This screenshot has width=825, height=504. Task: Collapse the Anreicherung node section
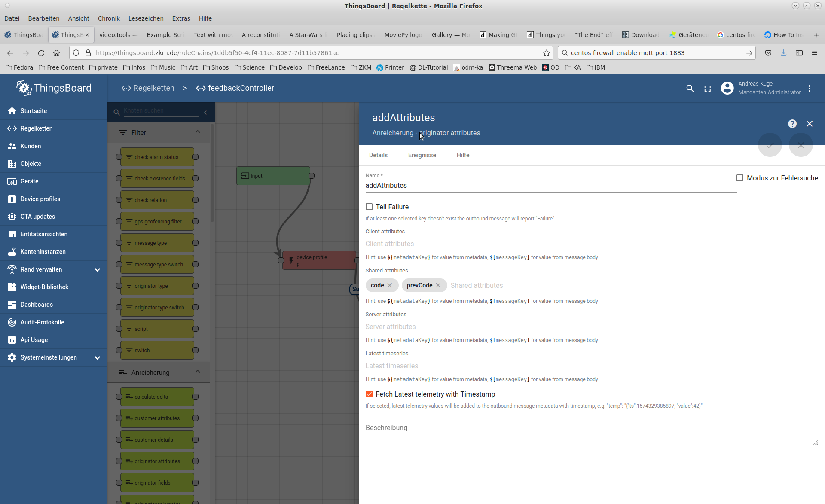[x=198, y=371]
